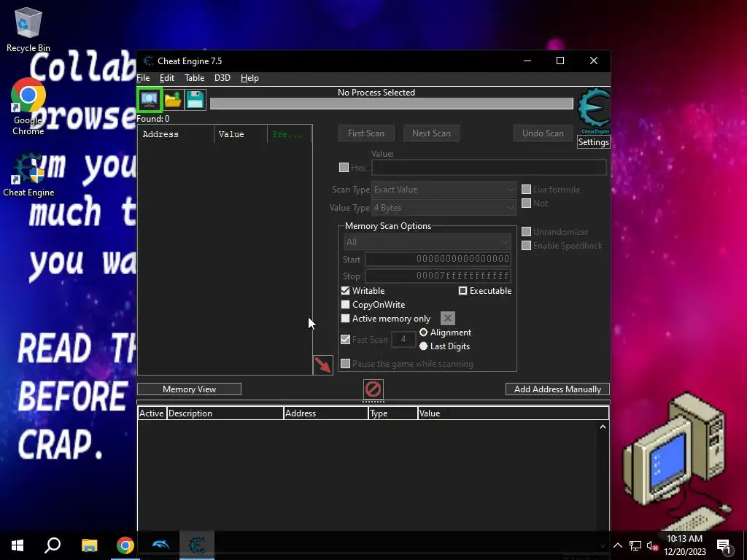
Task: Click the title bar Cheat Engine icon
Action: click(148, 61)
